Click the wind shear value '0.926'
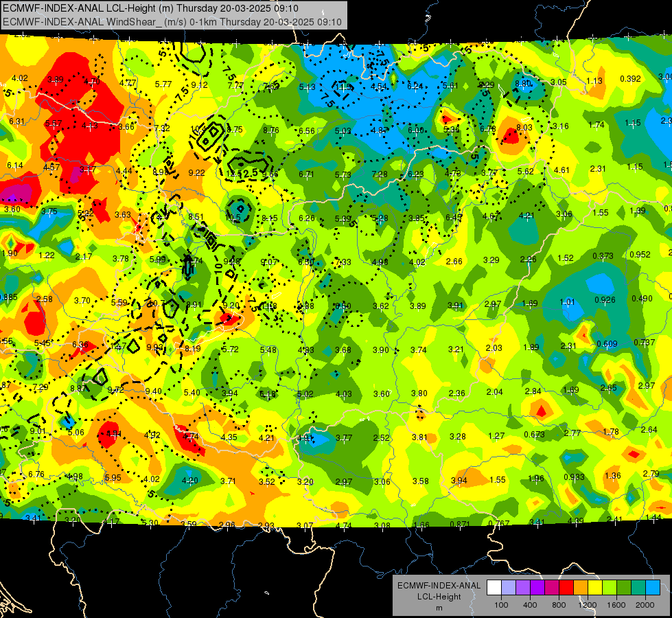 605,300
